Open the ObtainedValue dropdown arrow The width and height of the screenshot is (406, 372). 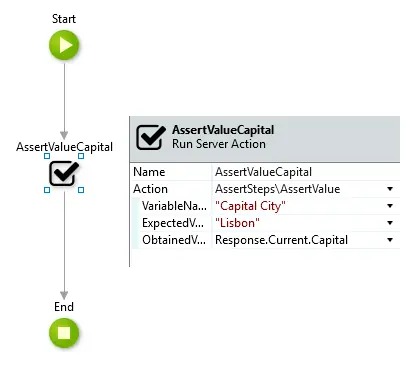(390, 240)
